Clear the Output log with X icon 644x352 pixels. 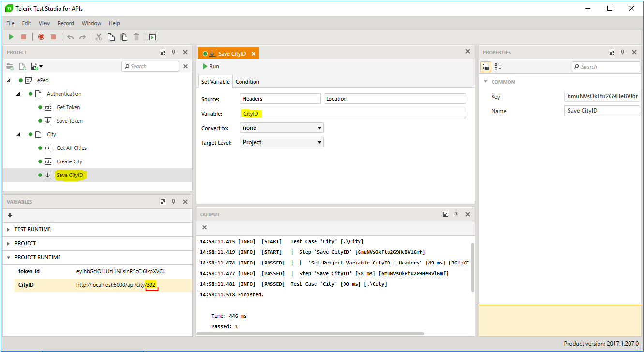tap(204, 227)
